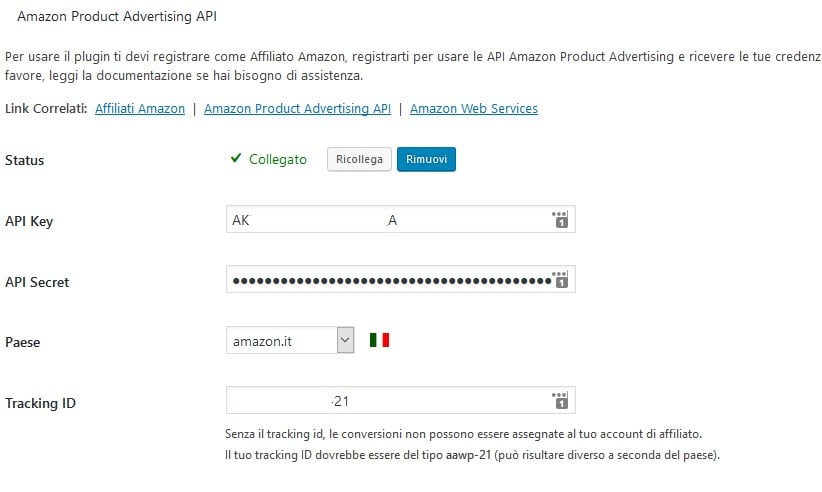Click the password manager icon in API Key field
This screenshot has height=492, width=822.
click(x=560, y=221)
